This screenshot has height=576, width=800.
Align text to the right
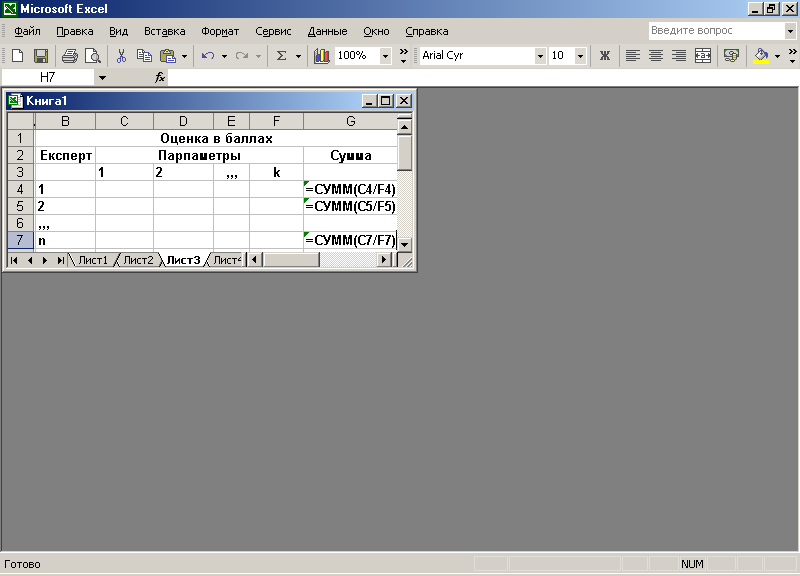679,56
